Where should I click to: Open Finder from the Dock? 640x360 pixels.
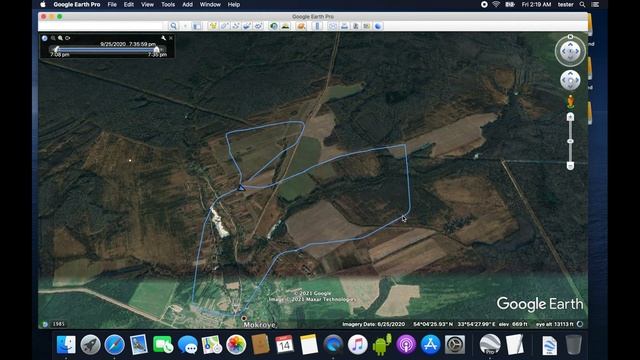(66, 345)
